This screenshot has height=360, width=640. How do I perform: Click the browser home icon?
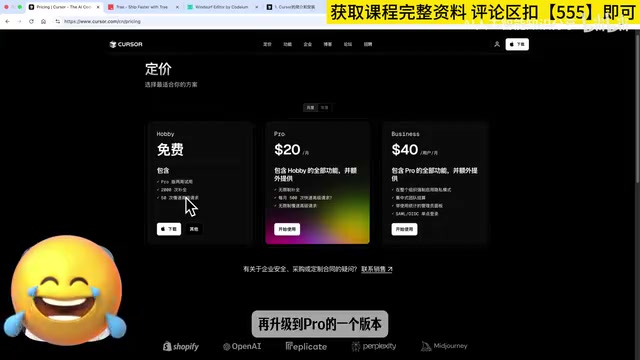pos(43,21)
